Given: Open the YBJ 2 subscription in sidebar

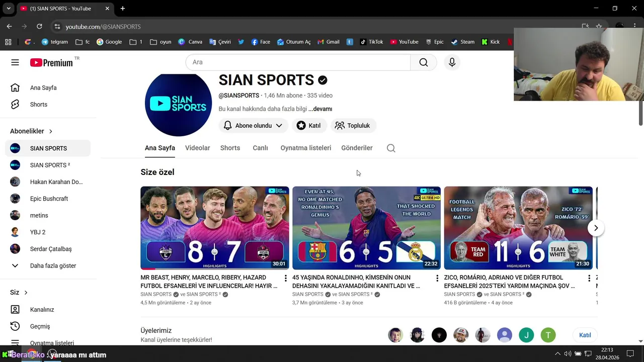Looking at the screenshot, I should tap(48, 232).
